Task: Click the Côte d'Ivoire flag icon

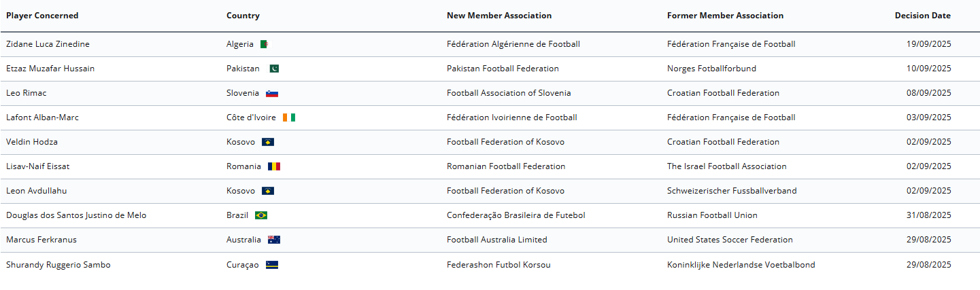Action: pyautogui.click(x=289, y=117)
